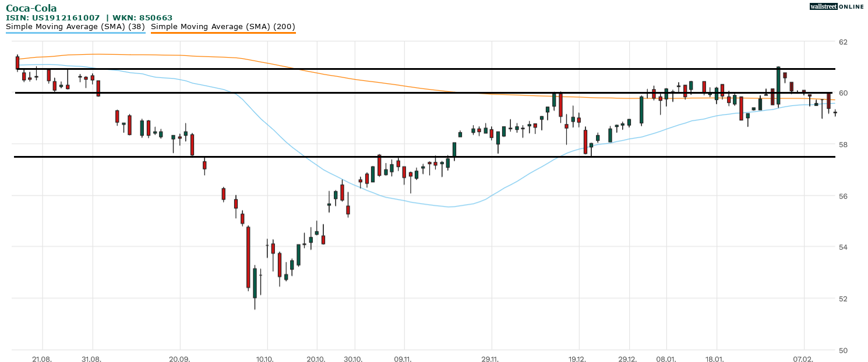This screenshot has width=868, height=362.
Task: Click the ISIN US1912161007 text
Action: pos(52,17)
